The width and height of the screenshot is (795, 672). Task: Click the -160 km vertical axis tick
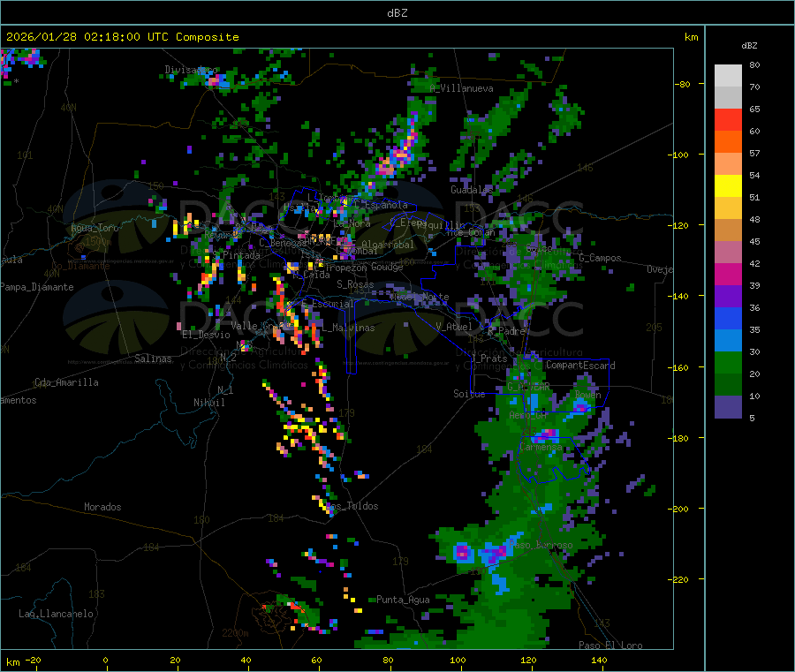pyautogui.click(x=678, y=367)
